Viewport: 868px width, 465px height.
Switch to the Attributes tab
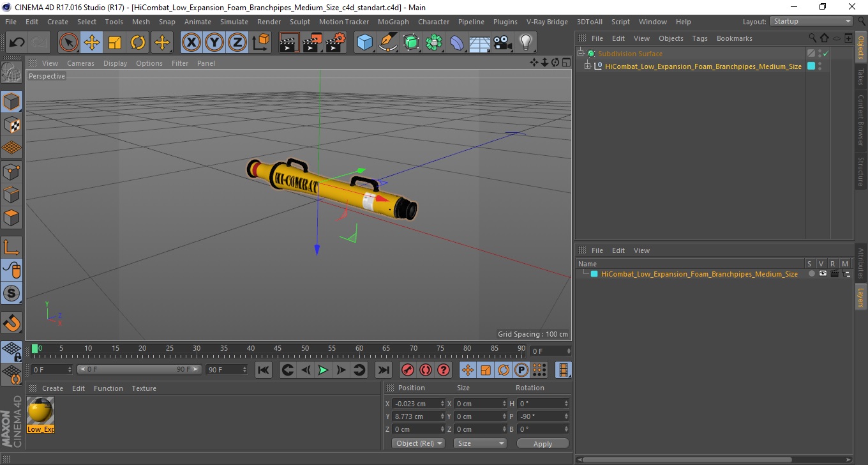coord(861,263)
